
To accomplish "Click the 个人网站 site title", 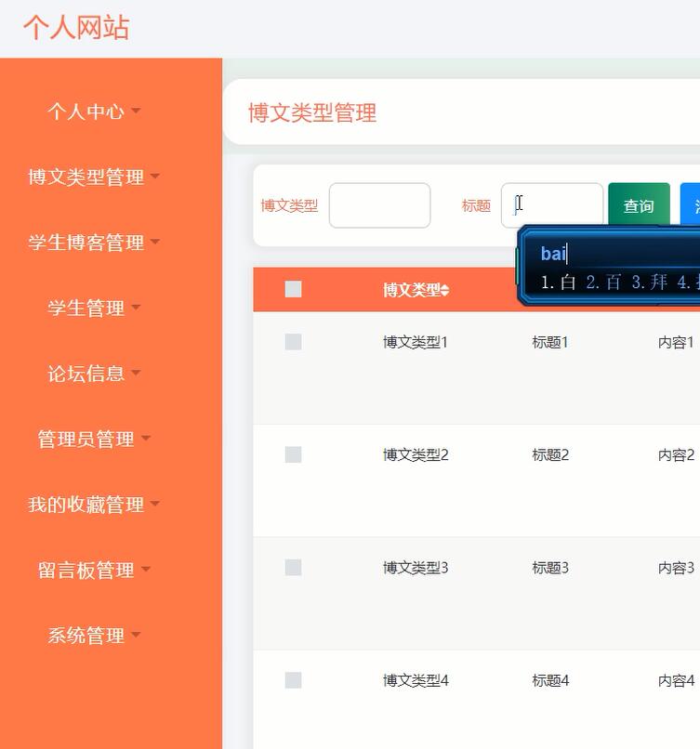I will pos(76,27).
